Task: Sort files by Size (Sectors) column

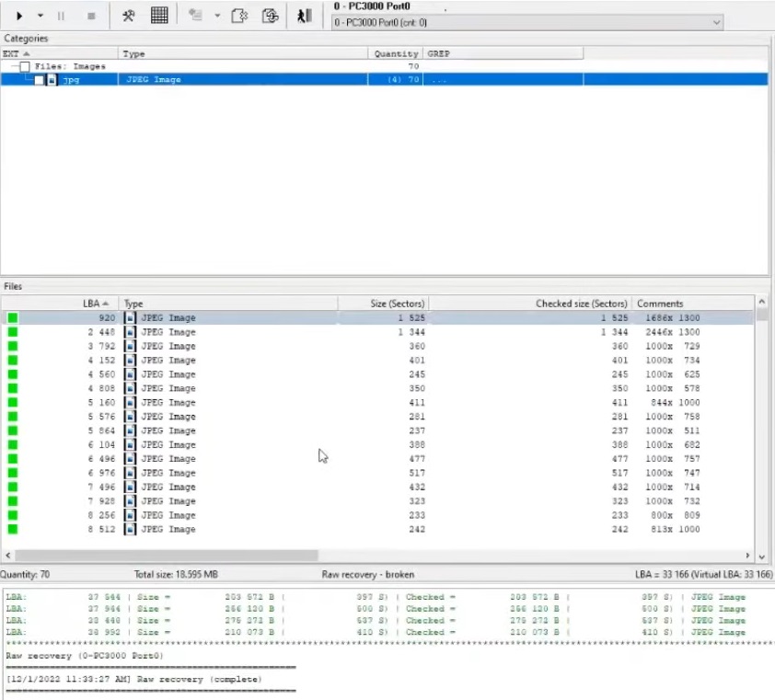Action: pyautogui.click(x=383, y=304)
